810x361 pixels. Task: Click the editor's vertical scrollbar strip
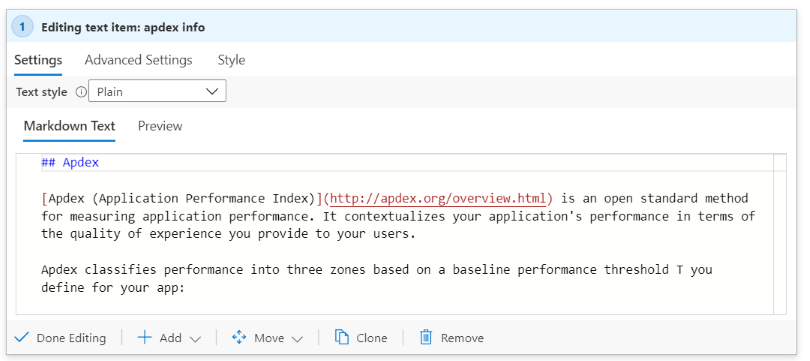780,233
